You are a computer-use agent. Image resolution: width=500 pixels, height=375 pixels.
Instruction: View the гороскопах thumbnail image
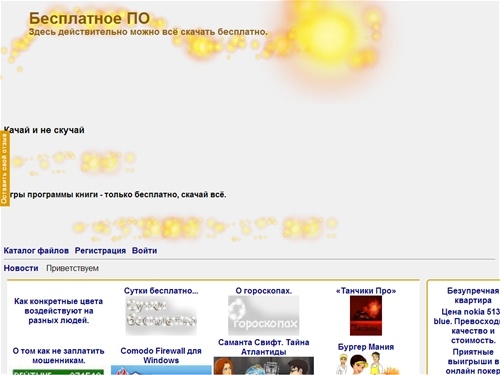(x=263, y=315)
